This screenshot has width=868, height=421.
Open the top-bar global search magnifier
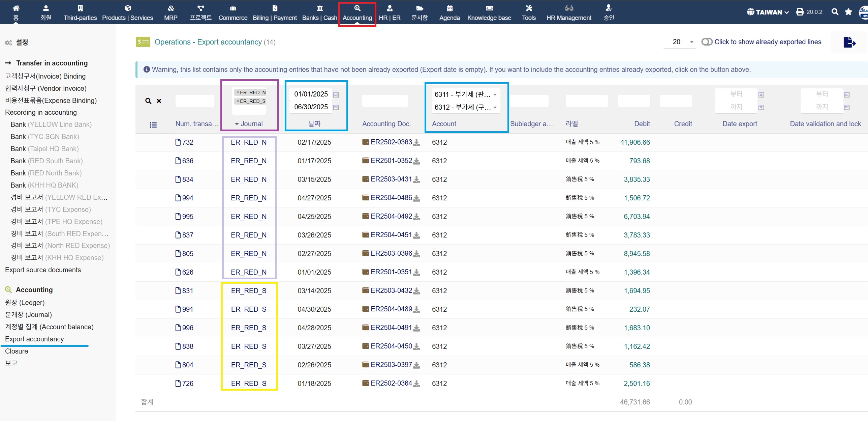[835, 12]
